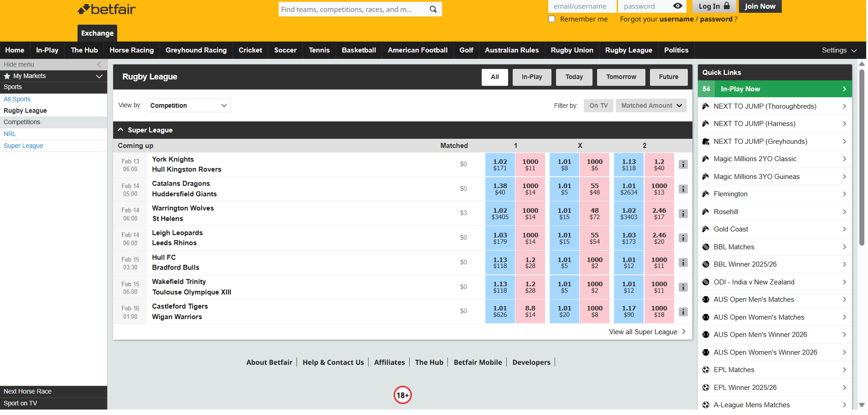868x415 pixels.
Task: Click greyhound icon beside NEXT TO JUMP (Greyhounds)
Action: (706, 142)
